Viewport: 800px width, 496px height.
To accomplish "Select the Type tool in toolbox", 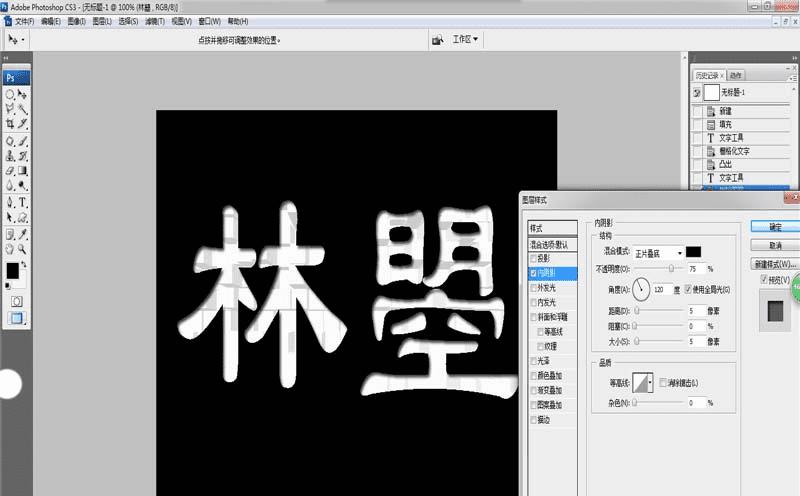I will 22,203.
